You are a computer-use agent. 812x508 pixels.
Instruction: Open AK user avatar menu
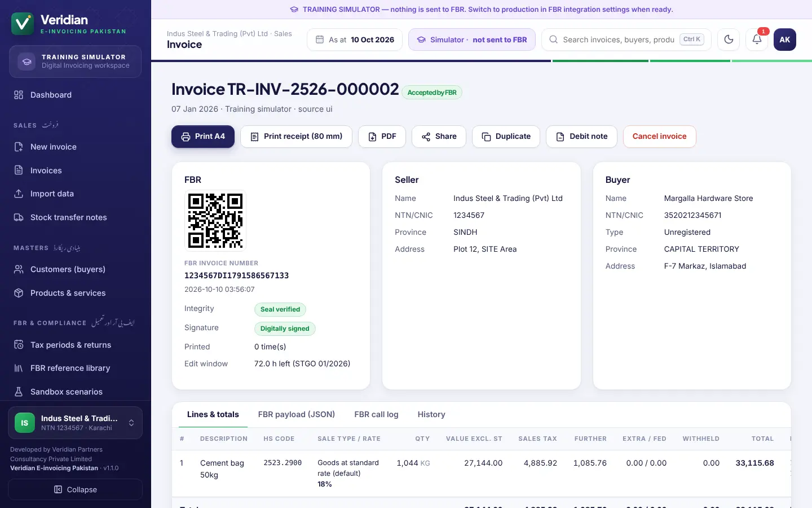785,40
